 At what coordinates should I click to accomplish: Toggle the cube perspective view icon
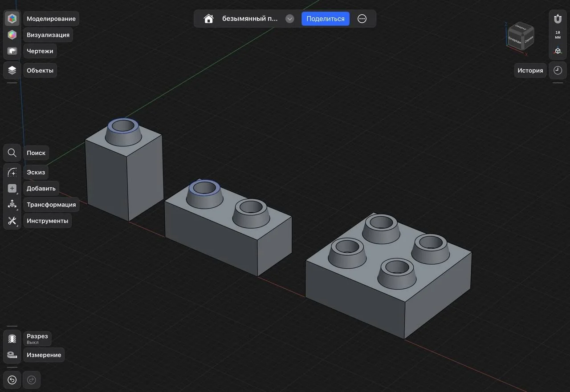pyautogui.click(x=558, y=51)
